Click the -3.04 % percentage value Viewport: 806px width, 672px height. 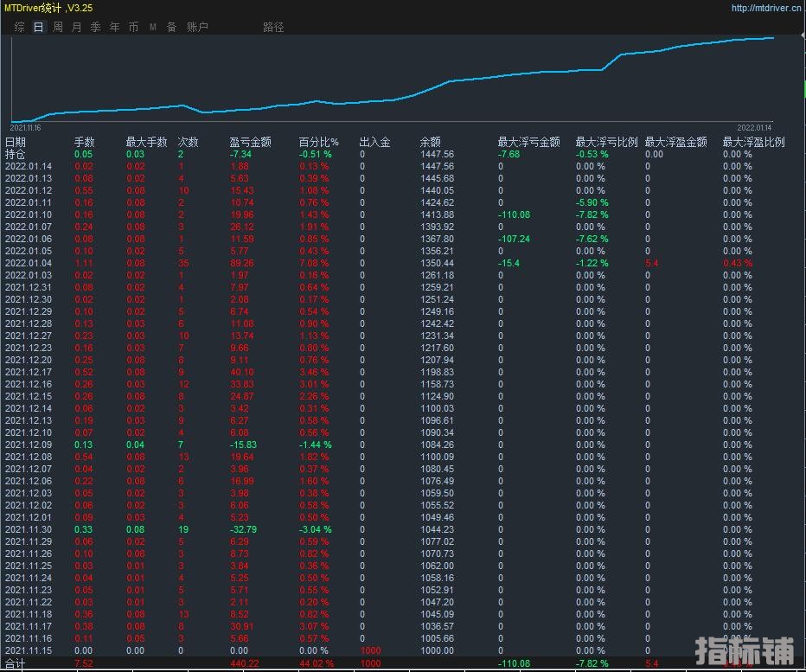pos(315,529)
